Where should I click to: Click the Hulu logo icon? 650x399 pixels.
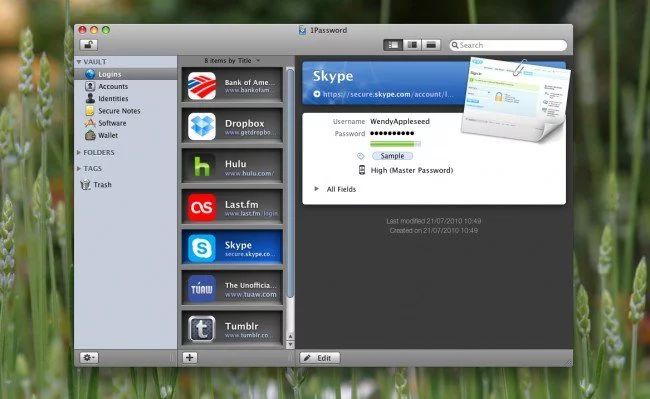pos(202,167)
